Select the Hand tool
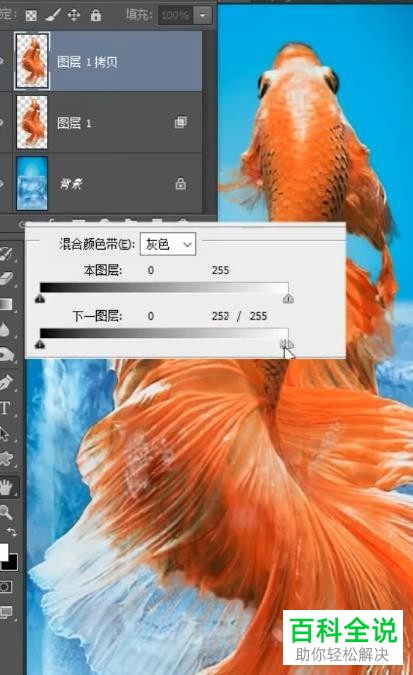Viewport: 413px width, 675px height. [6, 487]
